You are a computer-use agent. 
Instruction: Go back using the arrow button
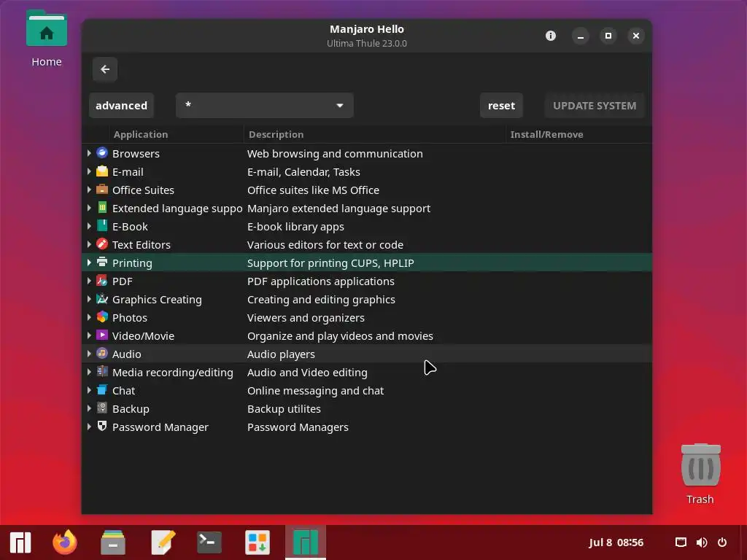click(x=105, y=69)
